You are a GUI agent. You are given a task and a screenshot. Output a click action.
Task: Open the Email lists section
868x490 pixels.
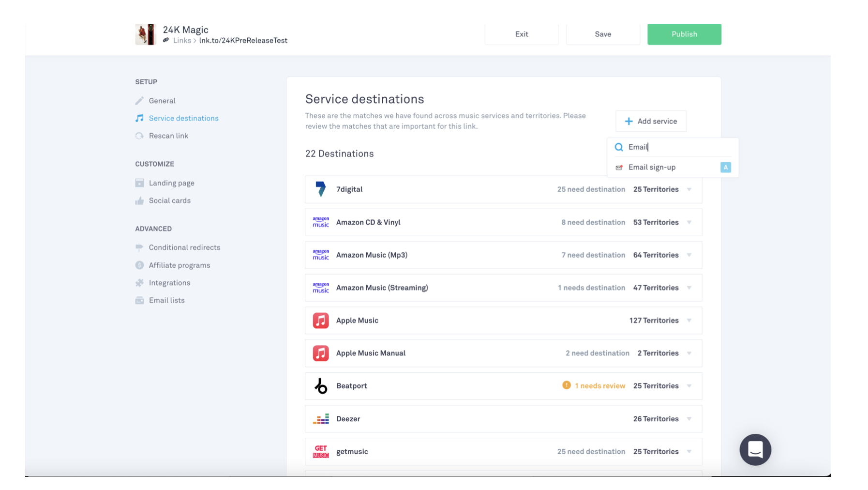(x=166, y=300)
